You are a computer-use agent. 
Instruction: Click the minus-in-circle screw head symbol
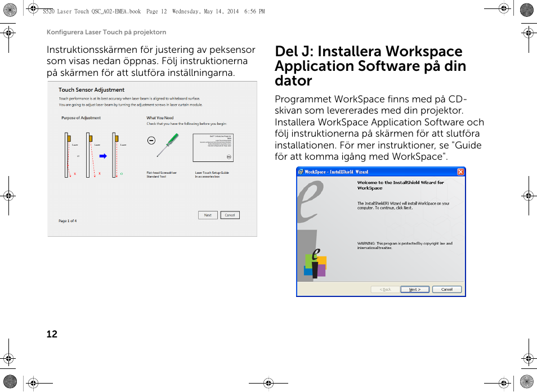(151, 140)
